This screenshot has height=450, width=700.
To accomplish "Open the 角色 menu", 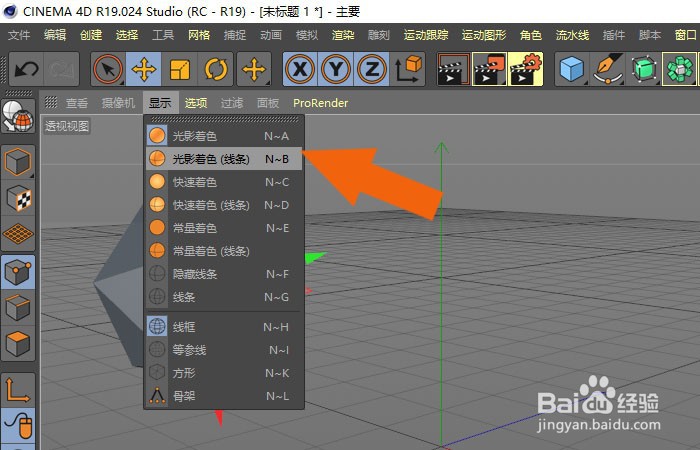I will [x=531, y=35].
